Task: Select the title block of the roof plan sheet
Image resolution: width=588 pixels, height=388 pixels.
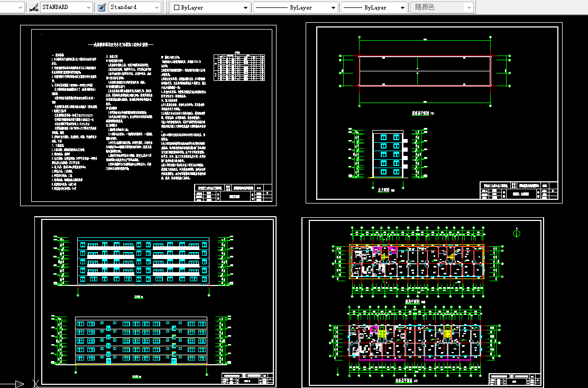Action: point(519,190)
